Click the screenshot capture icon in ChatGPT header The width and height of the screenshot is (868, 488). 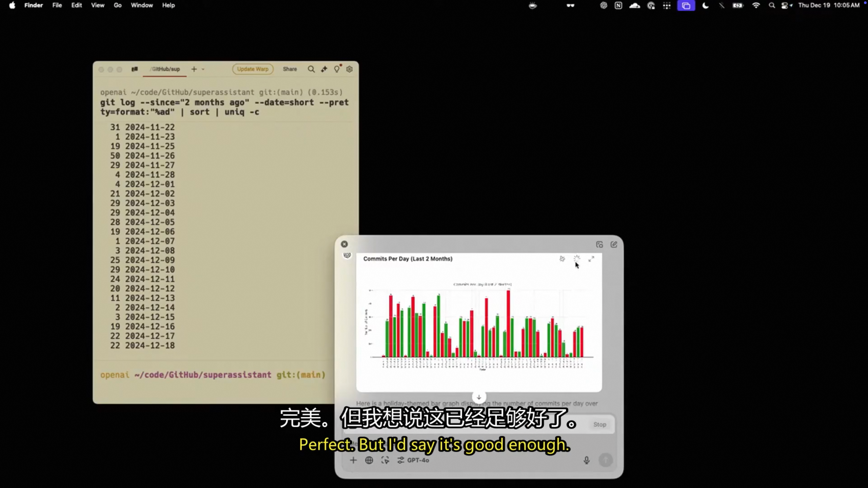pyautogui.click(x=599, y=244)
